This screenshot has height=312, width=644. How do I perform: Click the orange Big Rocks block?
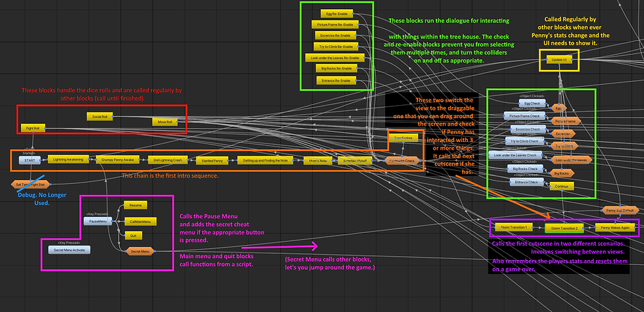[562, 173]
